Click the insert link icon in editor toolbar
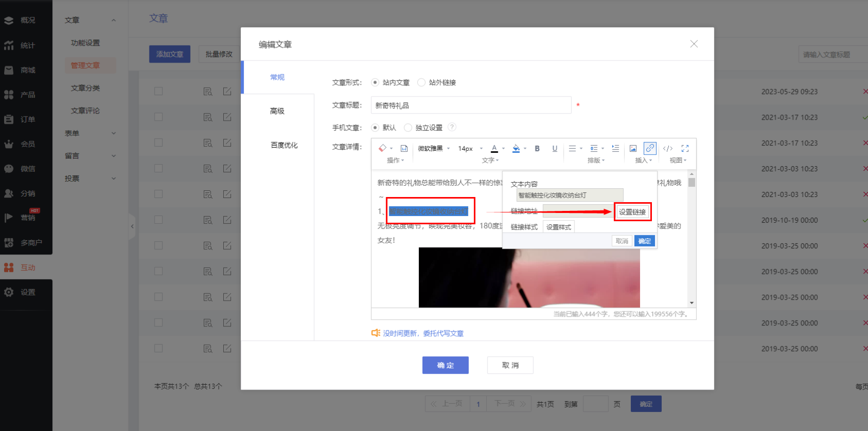 click(650, 148)
